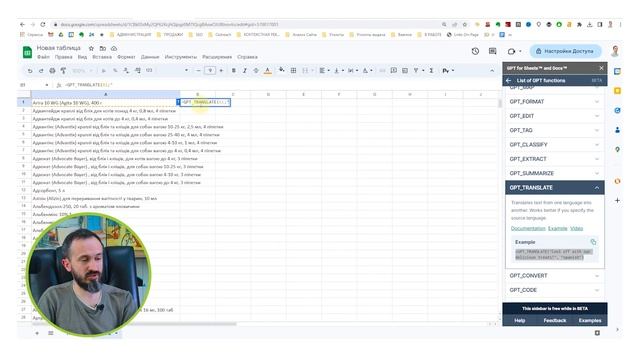Screen dimensions: 640x360
Task: Click the undo arrow in the toolbar
Action: pyautogui.click(x=30, y=71)
